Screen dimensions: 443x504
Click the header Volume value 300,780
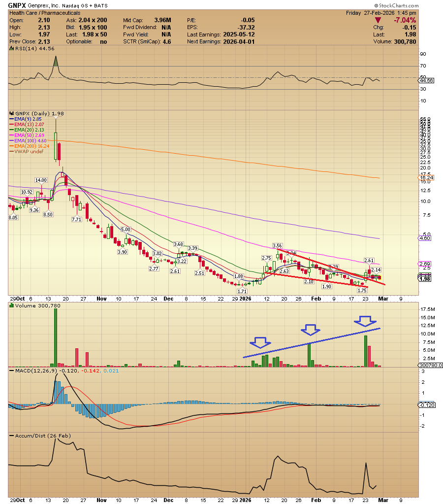405,41
